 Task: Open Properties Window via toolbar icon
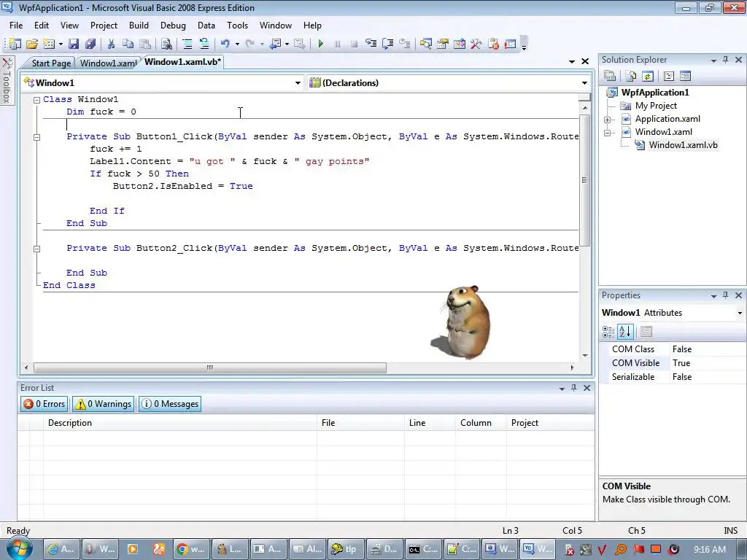[443, 44]
